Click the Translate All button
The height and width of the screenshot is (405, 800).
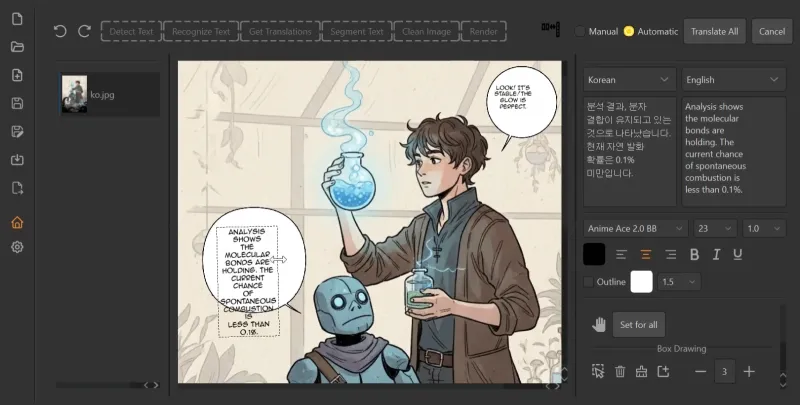coord(714,31)
